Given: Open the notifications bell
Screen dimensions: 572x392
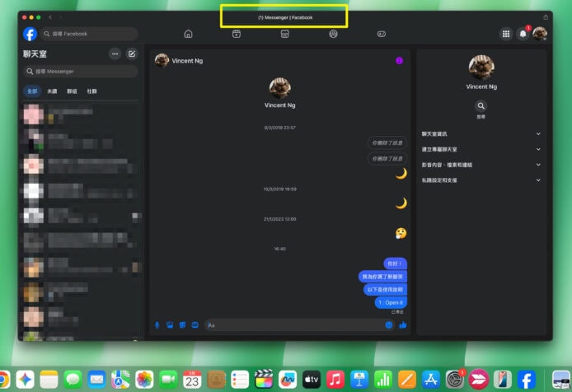Looking at the screenshot, I should (x=523, y=34).
